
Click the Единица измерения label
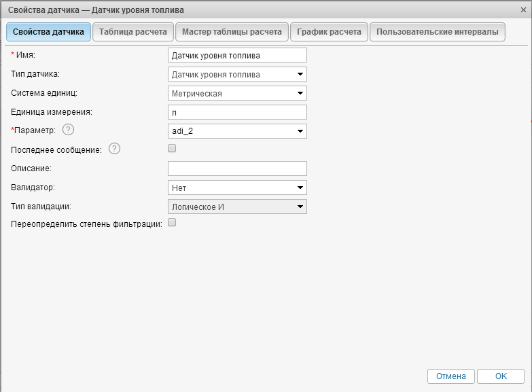point(52,112)
